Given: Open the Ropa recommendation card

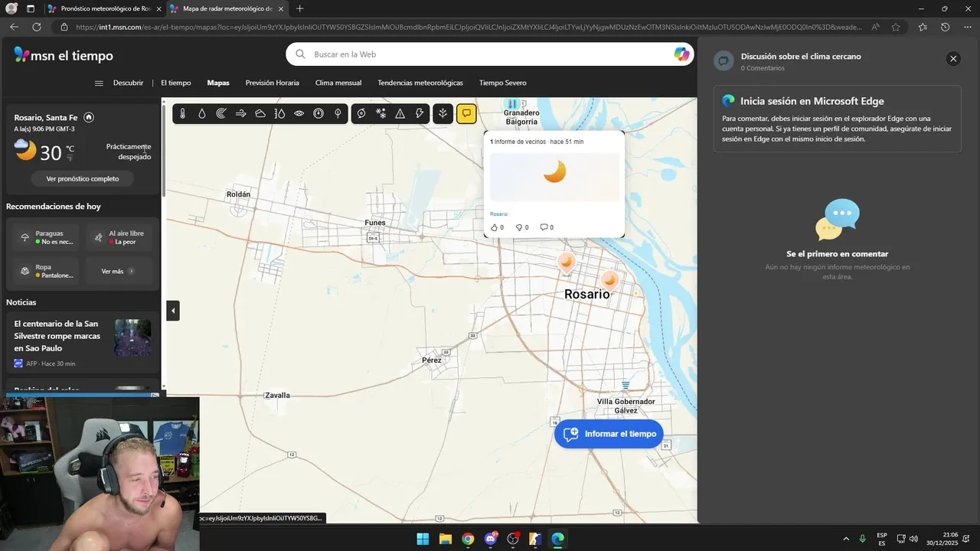Looking at the screenshot, I should point(46,271).
